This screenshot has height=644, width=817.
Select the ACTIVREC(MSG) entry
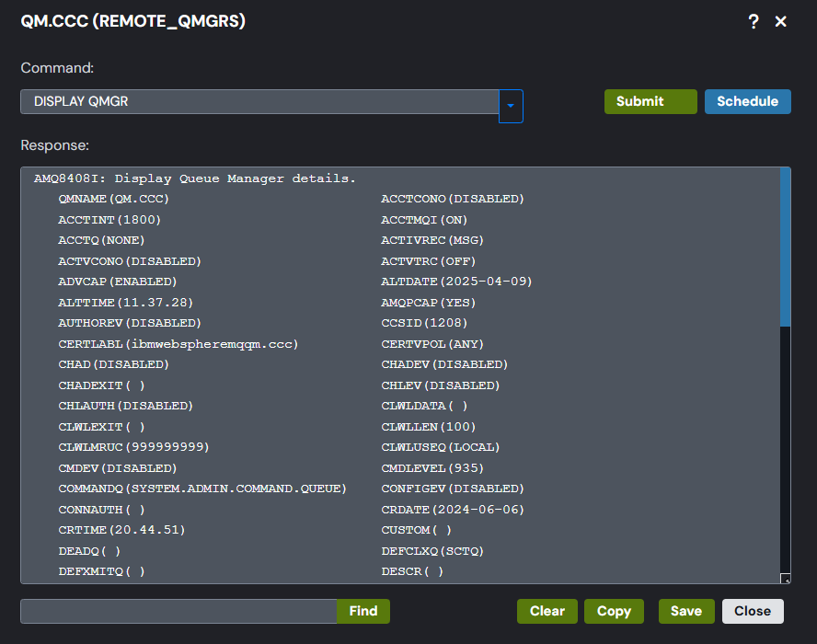432,240
